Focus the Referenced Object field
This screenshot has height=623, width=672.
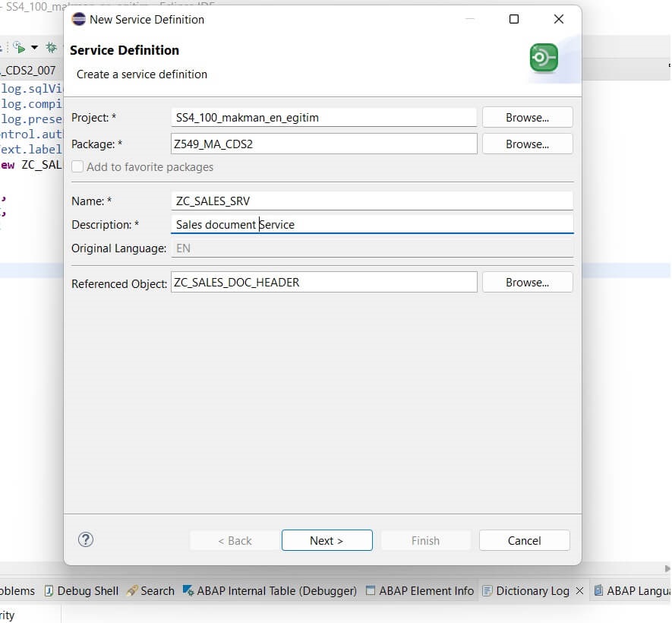(323, 282)
